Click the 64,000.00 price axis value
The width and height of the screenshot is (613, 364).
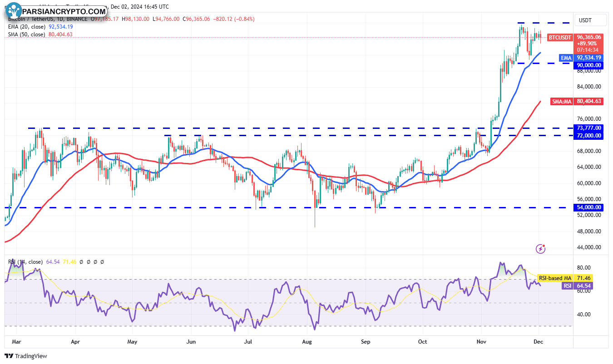click(589, 167)
